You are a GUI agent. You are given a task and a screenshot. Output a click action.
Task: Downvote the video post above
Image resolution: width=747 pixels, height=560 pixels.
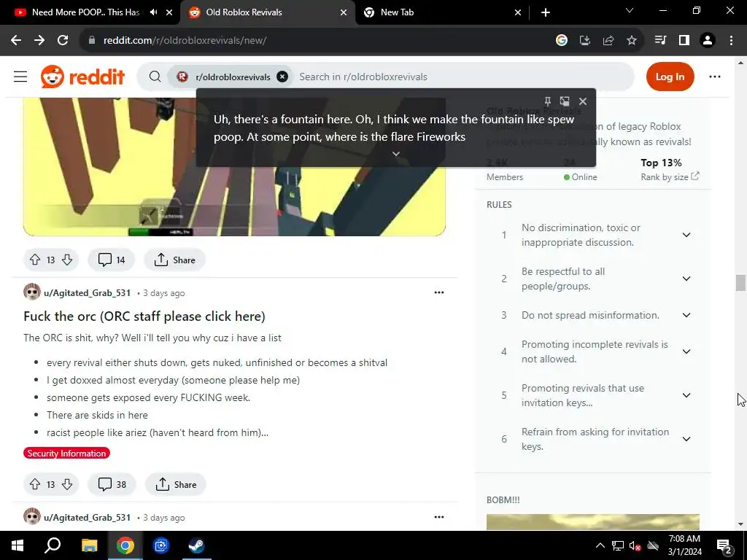click(x=67, y=260)
